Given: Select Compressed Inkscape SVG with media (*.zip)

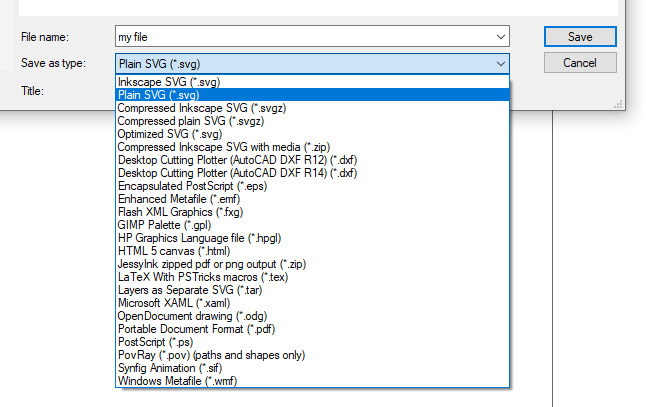Looking at the screenshot, I should [x=312, y=147].
